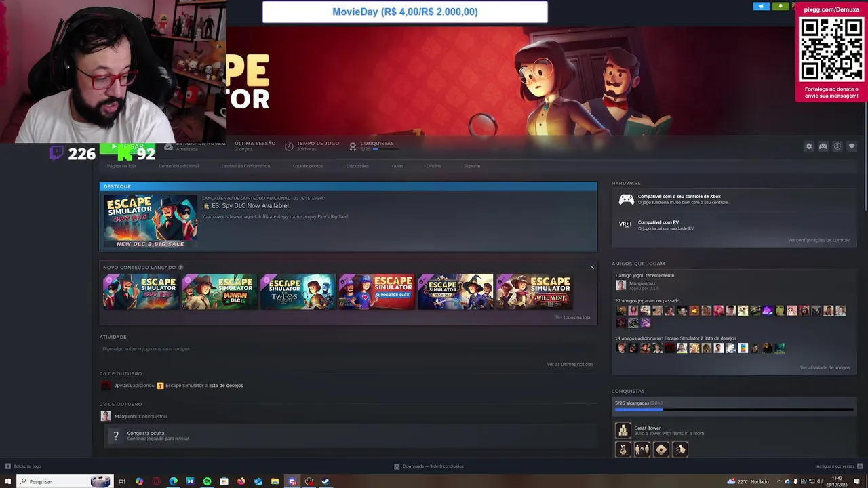868x488 pixels.
Task: Click the Conquistas achievements medal icon
Action: point(353,146)
